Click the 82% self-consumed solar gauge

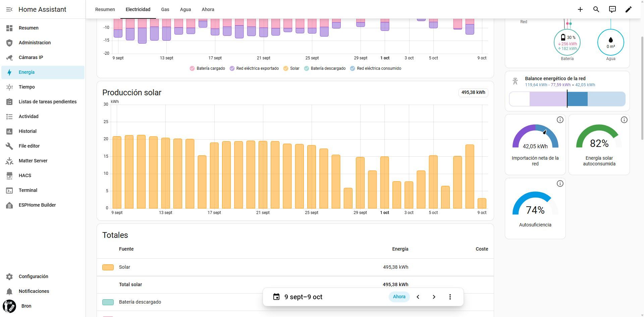tap(599, 137)
